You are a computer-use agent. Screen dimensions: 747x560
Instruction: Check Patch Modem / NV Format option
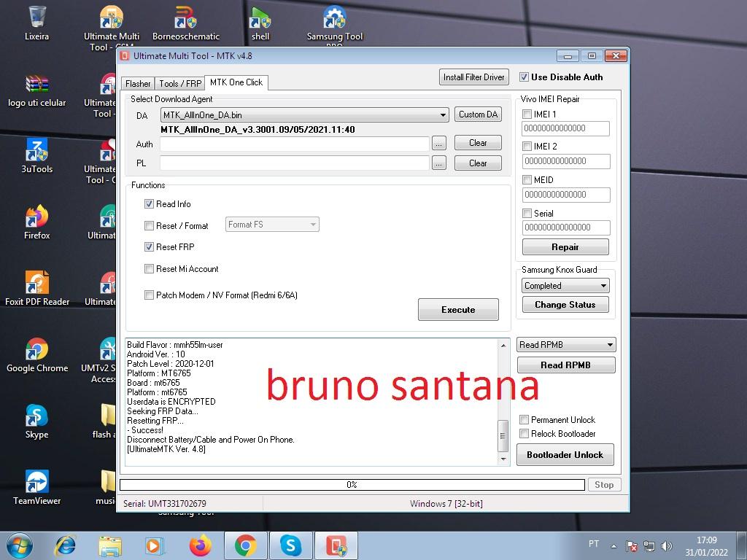149,295
